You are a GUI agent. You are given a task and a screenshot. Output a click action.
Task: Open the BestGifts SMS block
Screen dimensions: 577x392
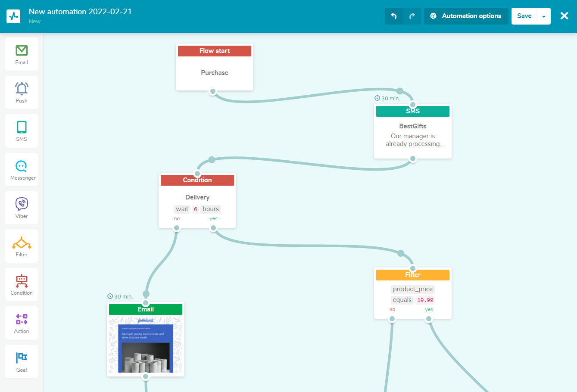tap(413, 135)
